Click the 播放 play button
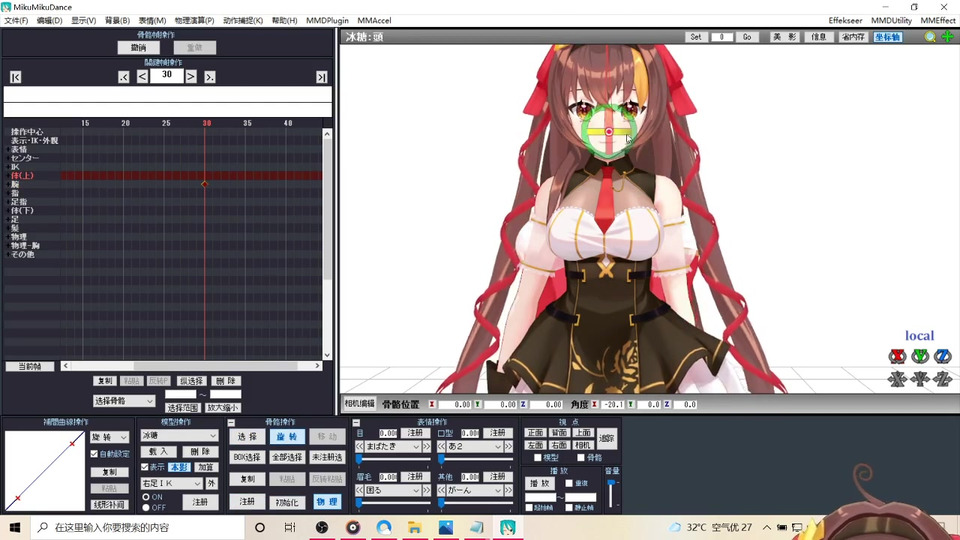Screen dimensions: 960x540 (x=539, y=483)
